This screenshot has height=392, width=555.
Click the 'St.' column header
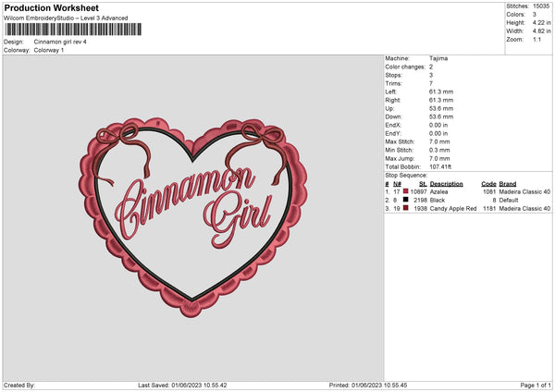(x=423, y=184)
